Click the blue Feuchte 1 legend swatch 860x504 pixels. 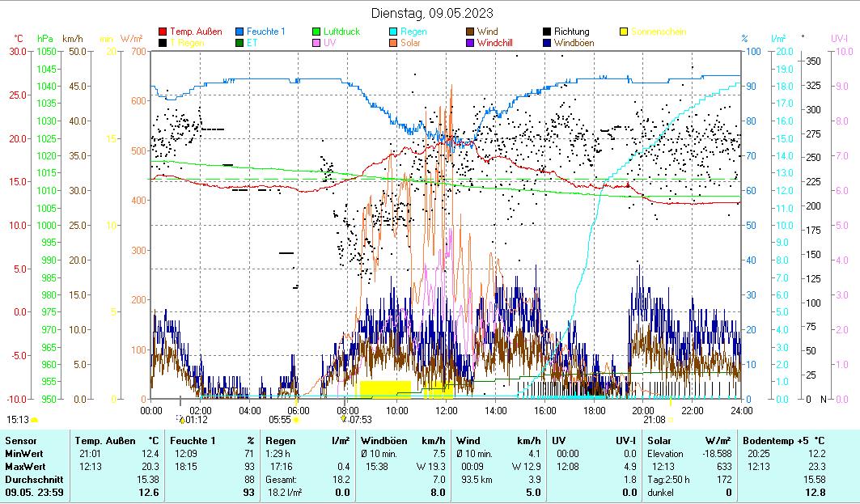tap(239, 32)
